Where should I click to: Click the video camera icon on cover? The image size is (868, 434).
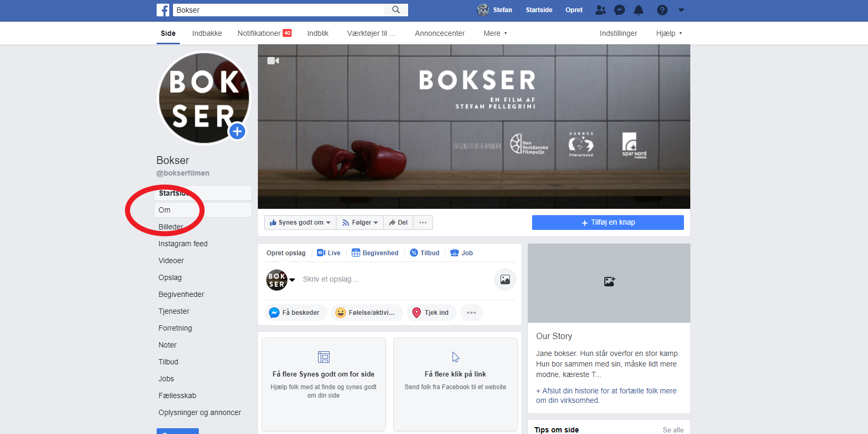(273, 61)
